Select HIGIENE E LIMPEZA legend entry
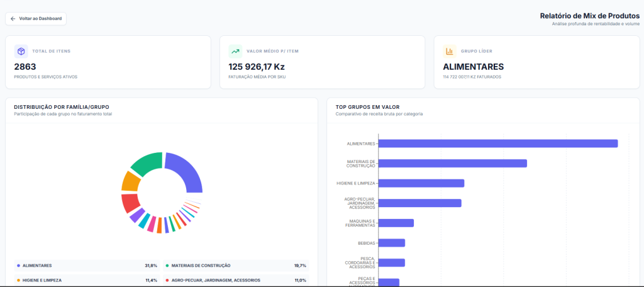 tap(87, 280)
